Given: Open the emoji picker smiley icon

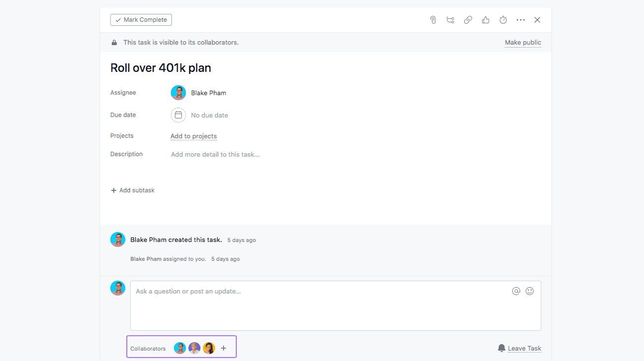Looking at the screenshot, I should 530,291.
